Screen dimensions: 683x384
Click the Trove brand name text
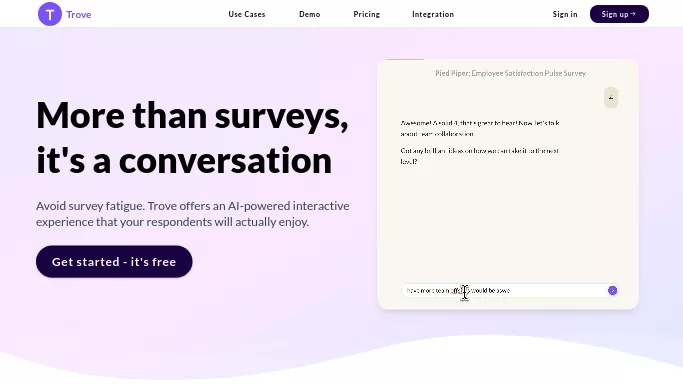click(x=79, y=14)
